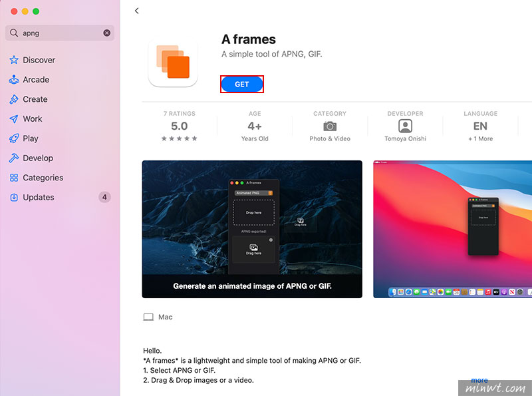Click the 'A frames' app title
The height and width of the screenshot is (396, 532).
click(x=248, y=39)
